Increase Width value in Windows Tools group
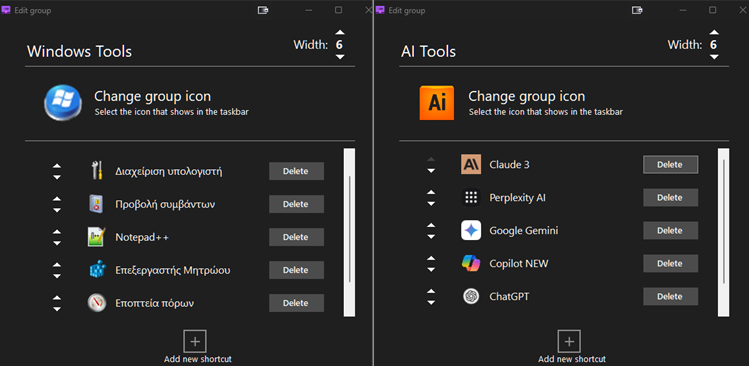 click(340, 32)
